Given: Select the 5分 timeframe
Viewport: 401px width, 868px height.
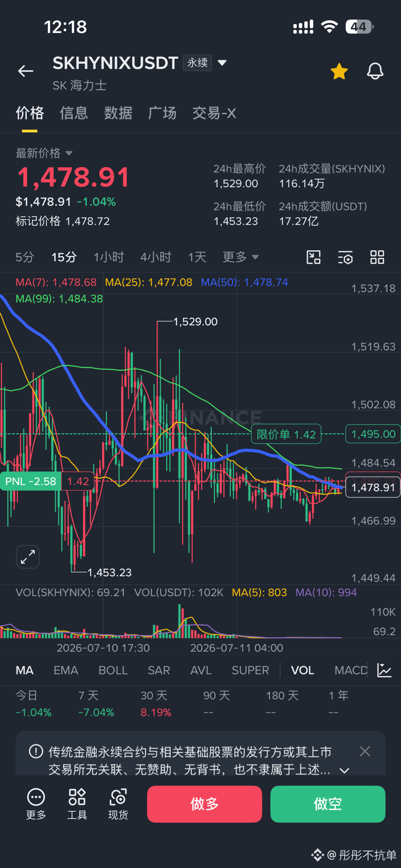Looking at the screenshot, I should pos(25,257).
